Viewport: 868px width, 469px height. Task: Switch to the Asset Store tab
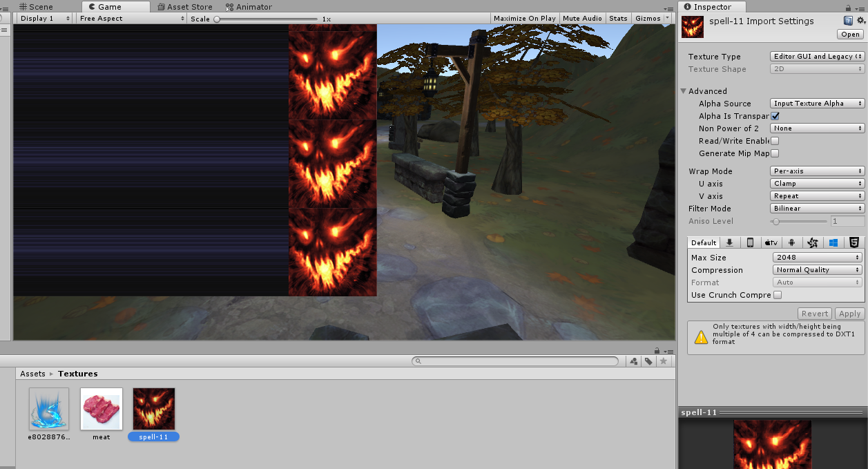click(185, 7)
